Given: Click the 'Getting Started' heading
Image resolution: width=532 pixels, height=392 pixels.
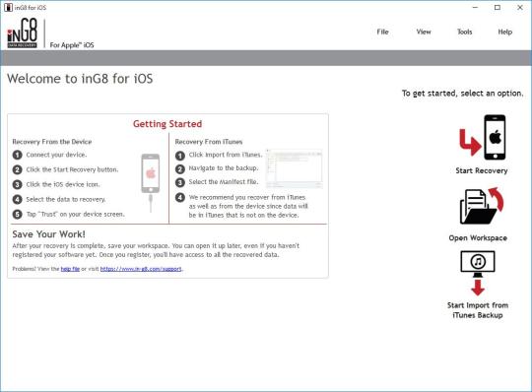Looking at the screenshot, I should pyautogui.click(x=167, y=124).
